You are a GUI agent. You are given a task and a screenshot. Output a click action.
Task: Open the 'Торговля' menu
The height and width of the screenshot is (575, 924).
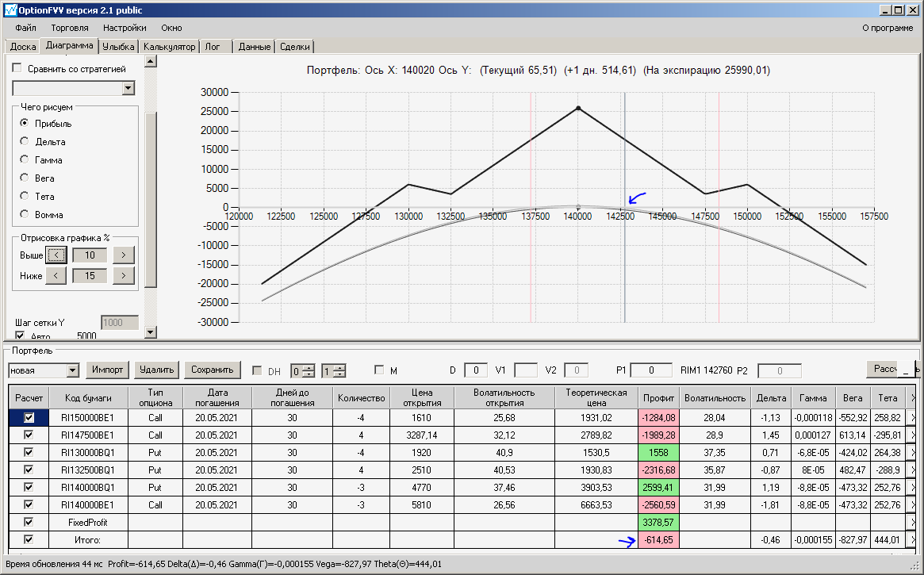point(70,28)
